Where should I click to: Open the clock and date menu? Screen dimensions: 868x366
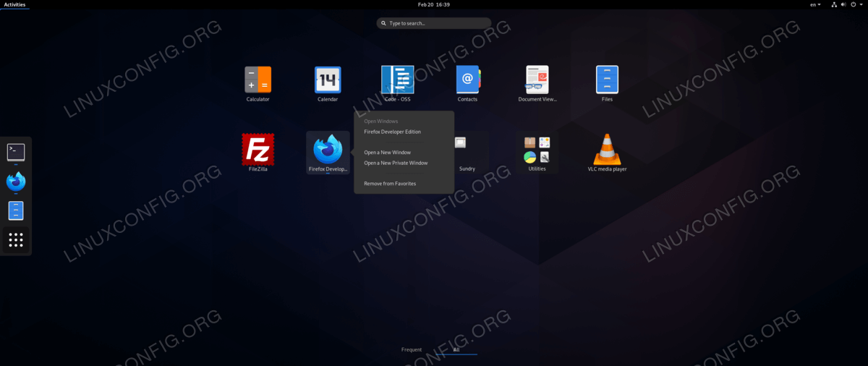click(434, 4)
